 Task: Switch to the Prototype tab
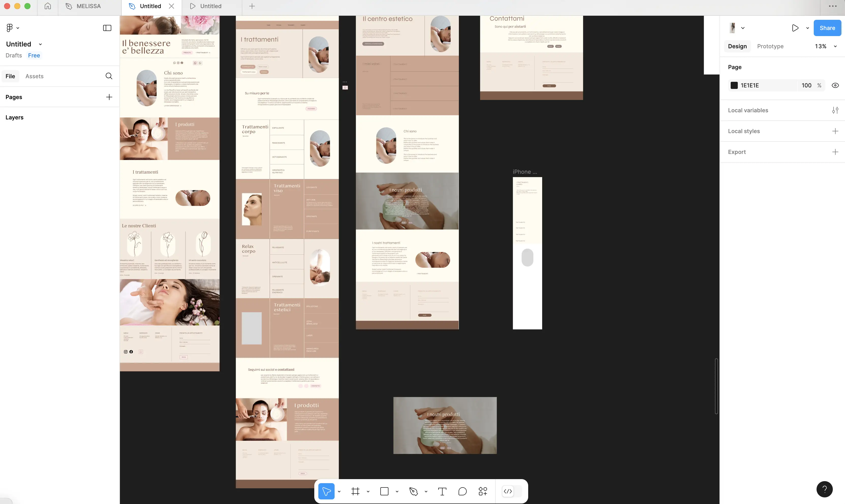pyautogui.click(x=770, y=46)
